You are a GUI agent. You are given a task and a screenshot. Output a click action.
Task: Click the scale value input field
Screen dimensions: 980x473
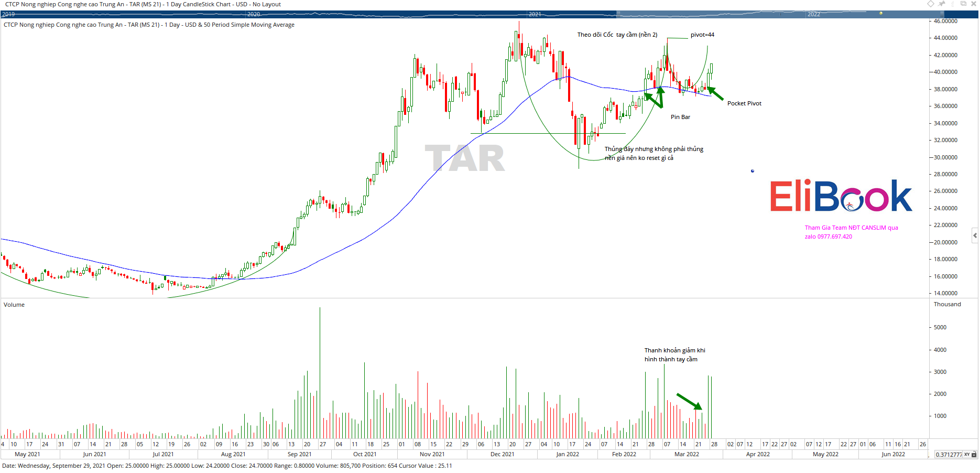tap(948, 455)
